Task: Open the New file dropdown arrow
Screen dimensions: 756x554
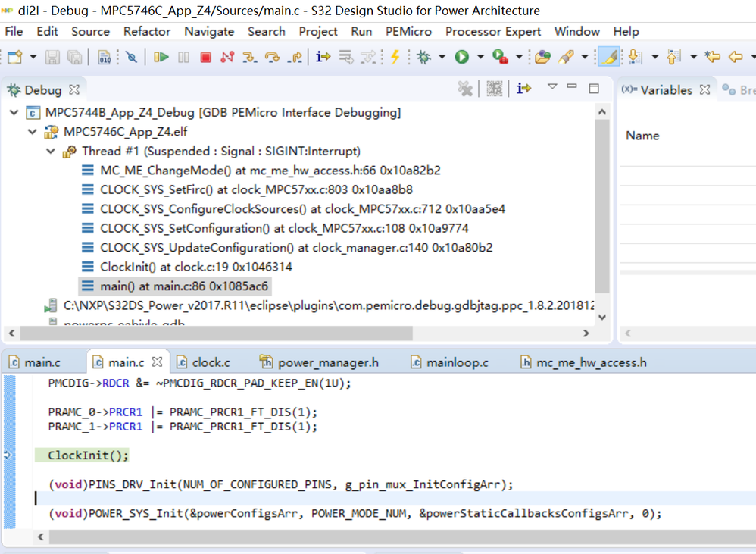Action: pyautogui.click(x=33, y=57)
